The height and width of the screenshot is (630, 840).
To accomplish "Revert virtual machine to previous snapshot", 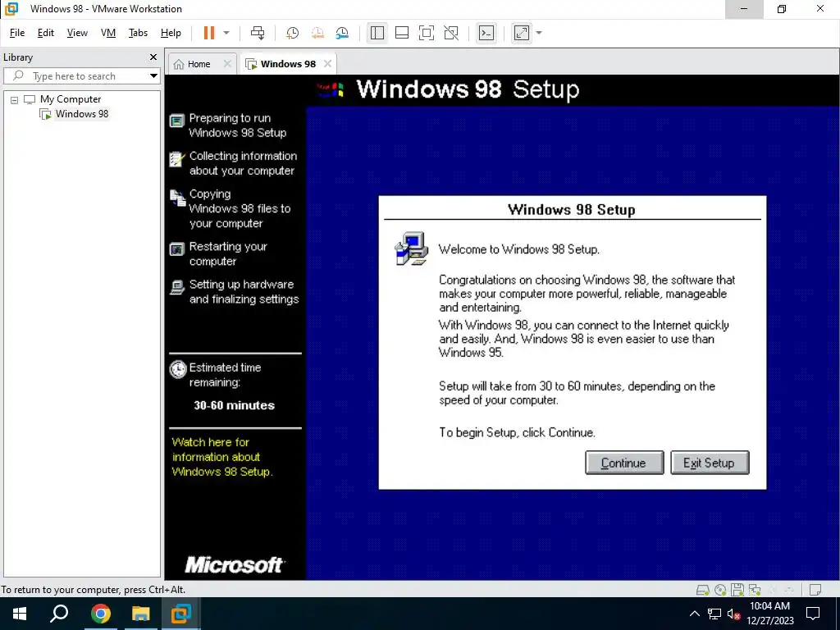I will (x=317, y=33).
